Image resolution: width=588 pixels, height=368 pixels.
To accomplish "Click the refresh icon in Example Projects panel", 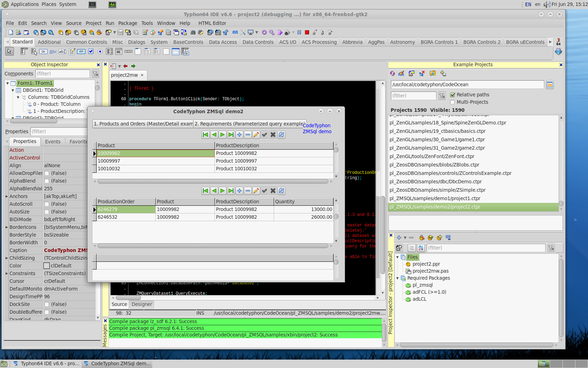I will pyautogui.click(x=392, y=73).
